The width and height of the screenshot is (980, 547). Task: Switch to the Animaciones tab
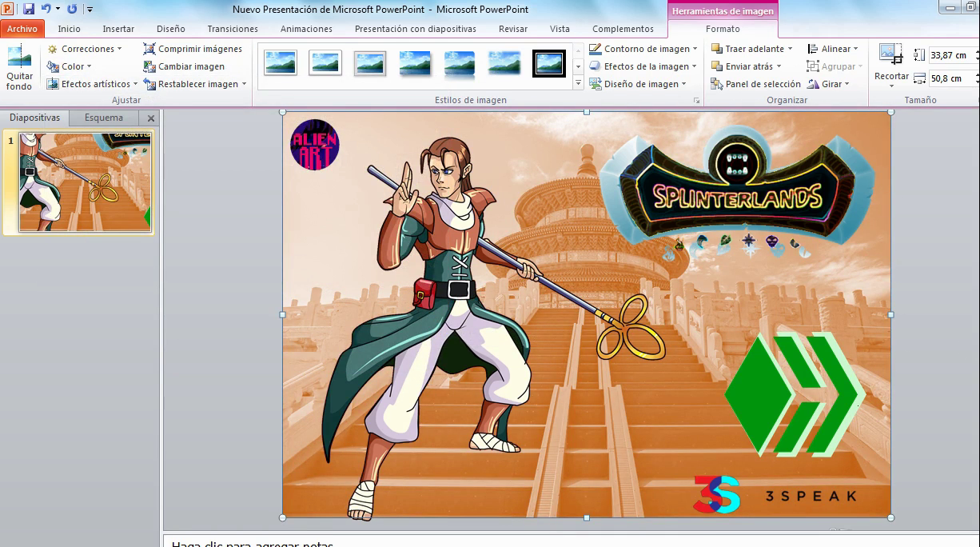[x=306, y=29]
